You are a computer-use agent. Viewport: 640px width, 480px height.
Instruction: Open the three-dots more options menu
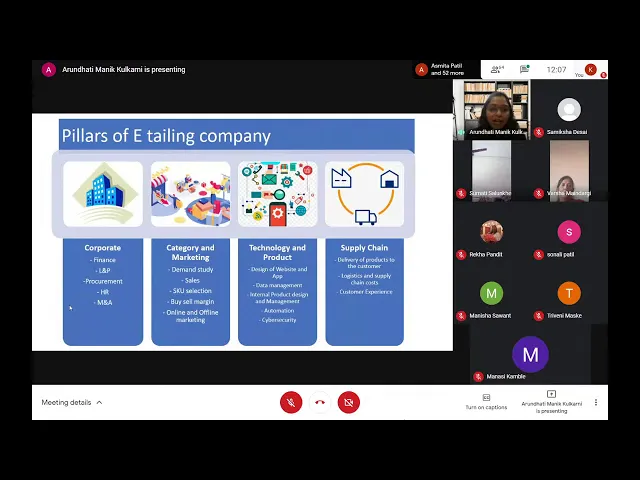point(596,402)
